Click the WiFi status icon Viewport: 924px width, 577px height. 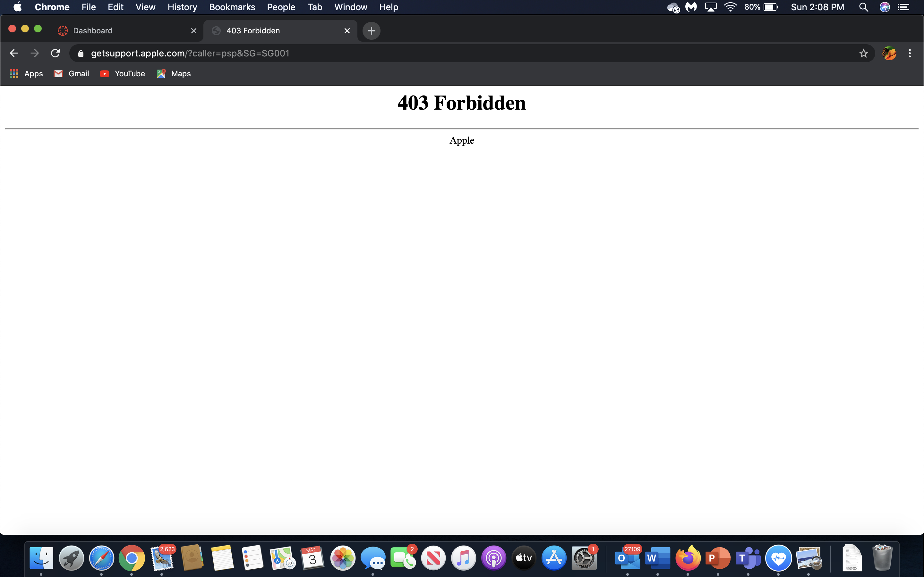[730, 7]
